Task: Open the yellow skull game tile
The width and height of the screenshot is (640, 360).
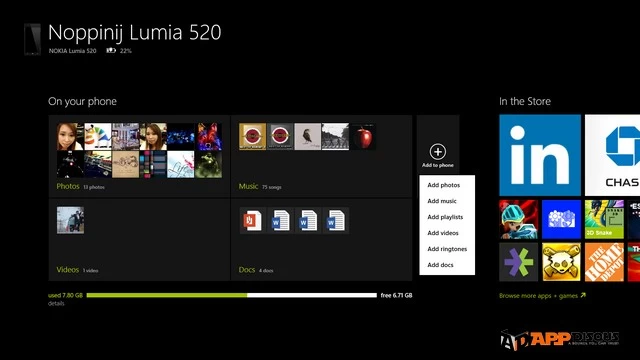Action: coord(561,262)
